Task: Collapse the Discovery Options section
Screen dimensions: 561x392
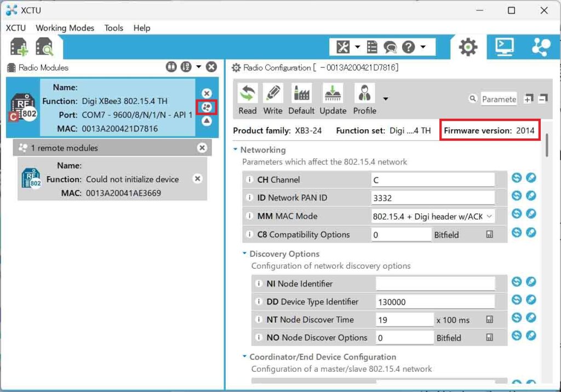Action: [244, 253]
